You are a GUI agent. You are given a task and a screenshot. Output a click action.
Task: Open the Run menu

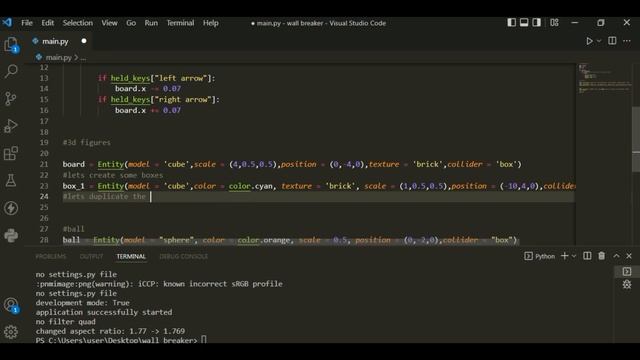151,23
